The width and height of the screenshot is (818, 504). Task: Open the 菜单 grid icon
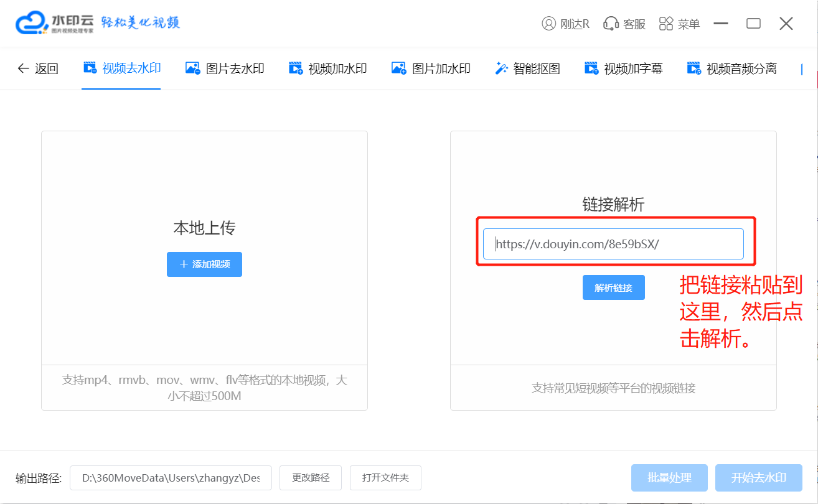point(666,24)
